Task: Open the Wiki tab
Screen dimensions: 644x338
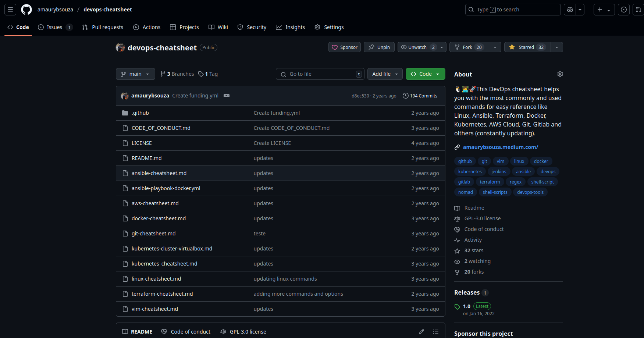Action: tap(218, 27)
